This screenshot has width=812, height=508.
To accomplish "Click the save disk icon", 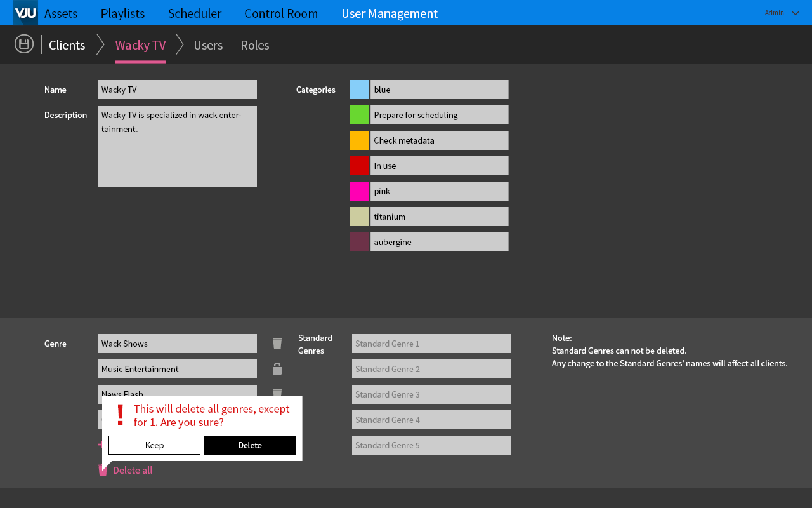I will point(24,44).
